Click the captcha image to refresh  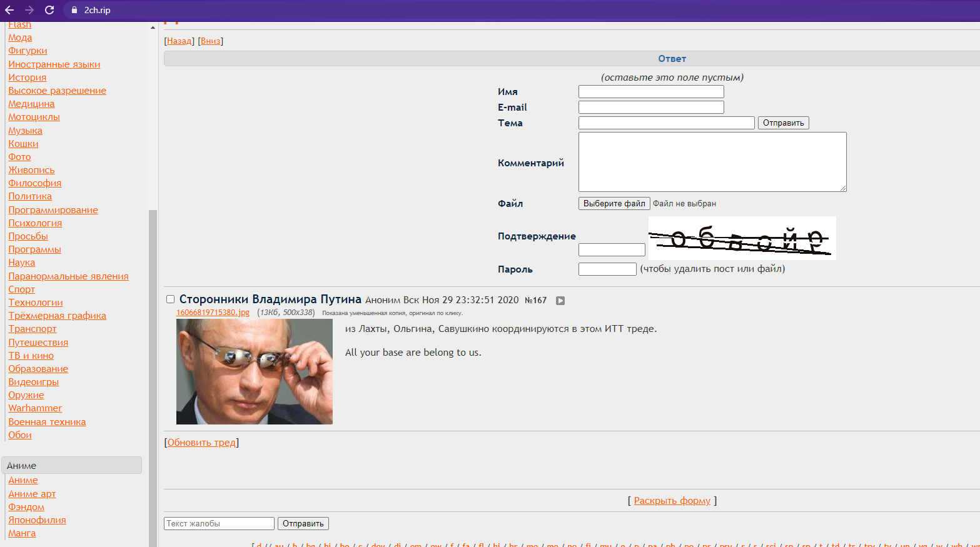742,238
